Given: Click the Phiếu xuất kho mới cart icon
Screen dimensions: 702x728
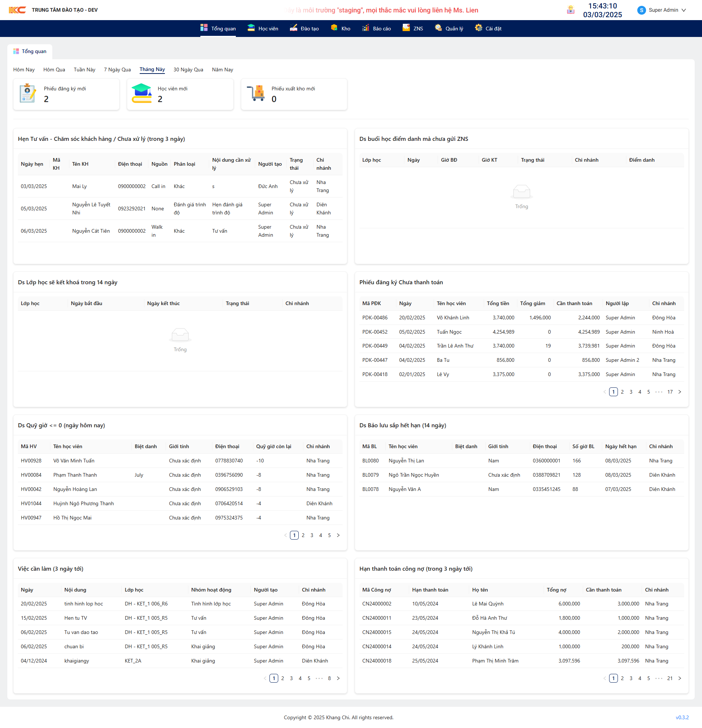Looking at the screenshot, I should (256, 94).
